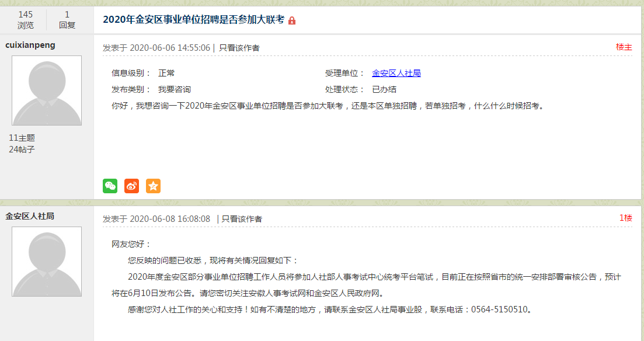Click the timestamp 2020-06-08 16:08:08

[x=170, y=219]
